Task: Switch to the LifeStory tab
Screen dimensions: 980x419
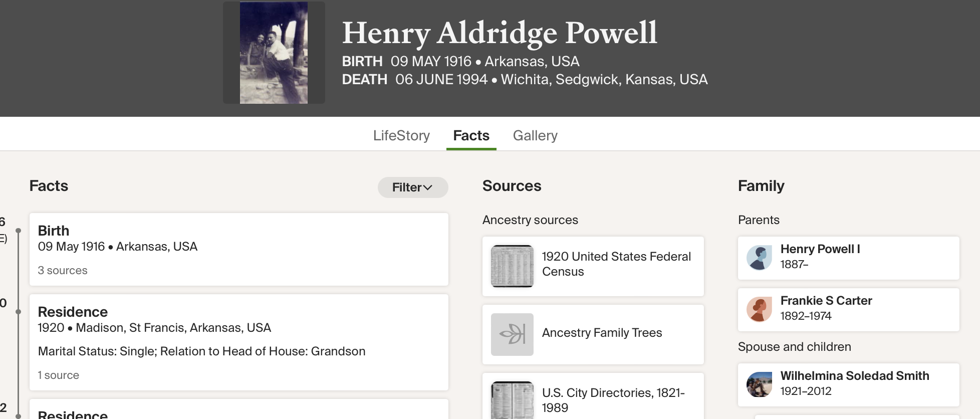Action: pyautogui.click(x=401, y=135)
